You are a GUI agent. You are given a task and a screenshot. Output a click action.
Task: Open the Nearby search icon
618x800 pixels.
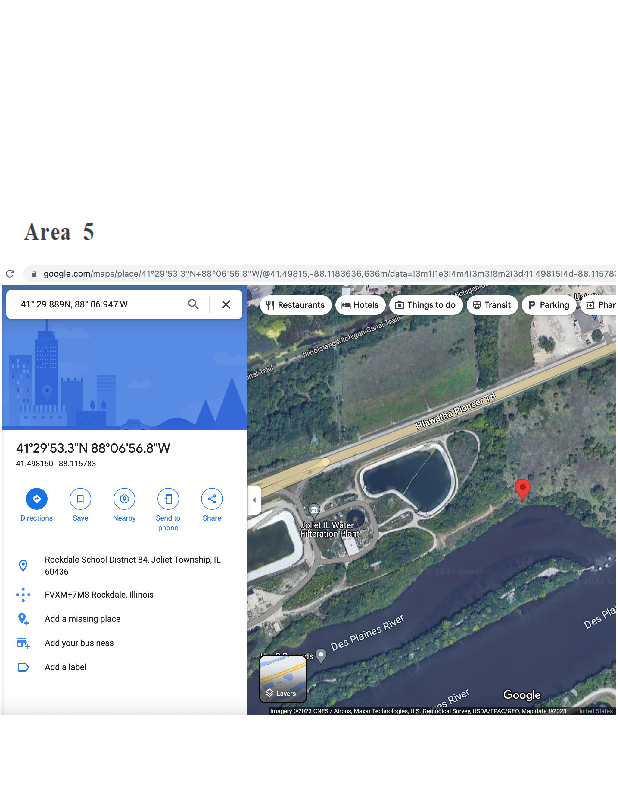point(124,498)
